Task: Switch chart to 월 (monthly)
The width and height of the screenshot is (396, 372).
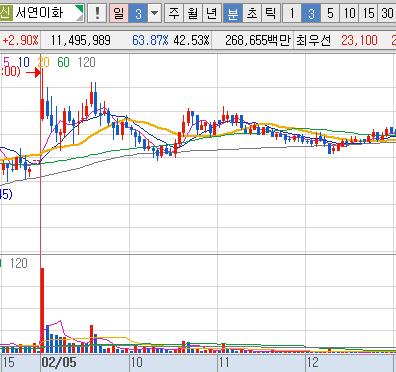Action: (192, 13)
